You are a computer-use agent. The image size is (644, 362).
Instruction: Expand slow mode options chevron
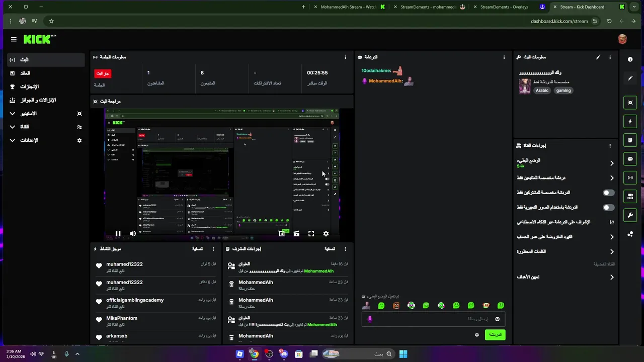tap(612, 163)
